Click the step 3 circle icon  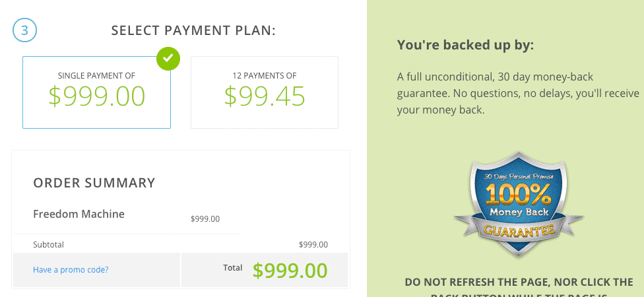[x=24, y=30]
